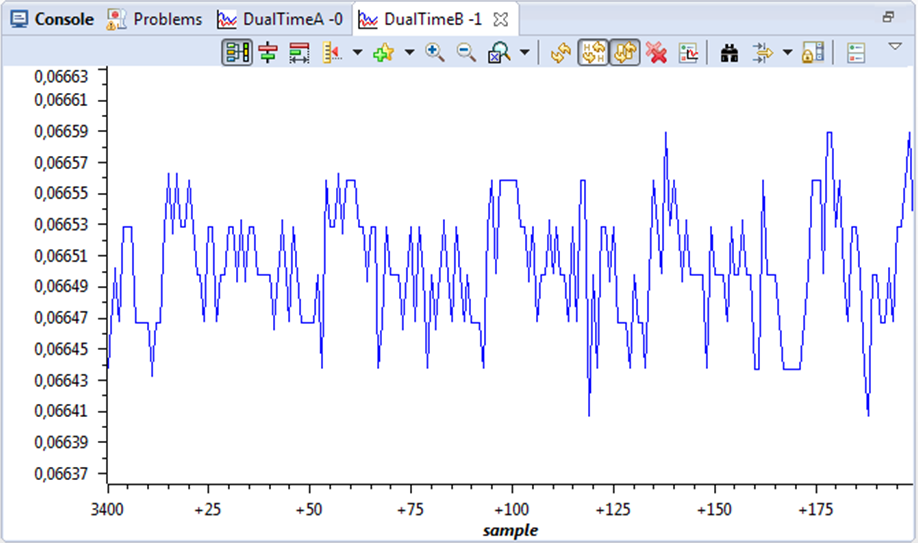Click x-axis label +50
The image size is (918, 543).
[309, 510]
